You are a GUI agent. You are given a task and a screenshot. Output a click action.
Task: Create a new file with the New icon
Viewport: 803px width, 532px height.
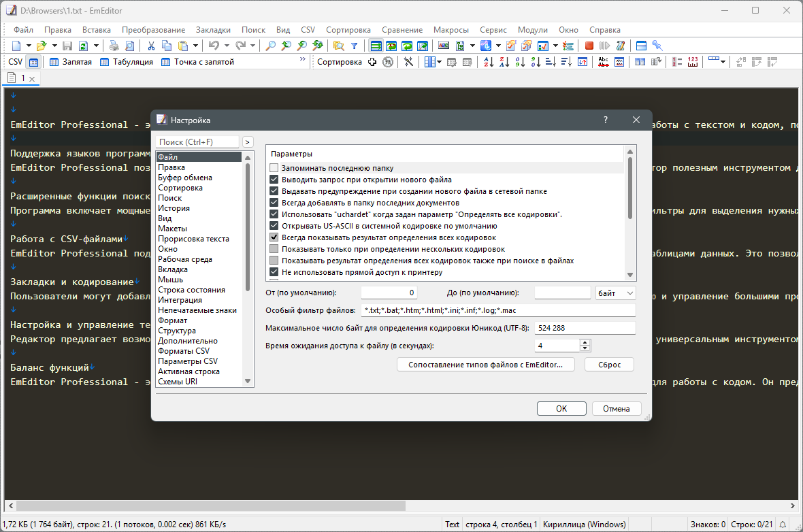(16, 46)
